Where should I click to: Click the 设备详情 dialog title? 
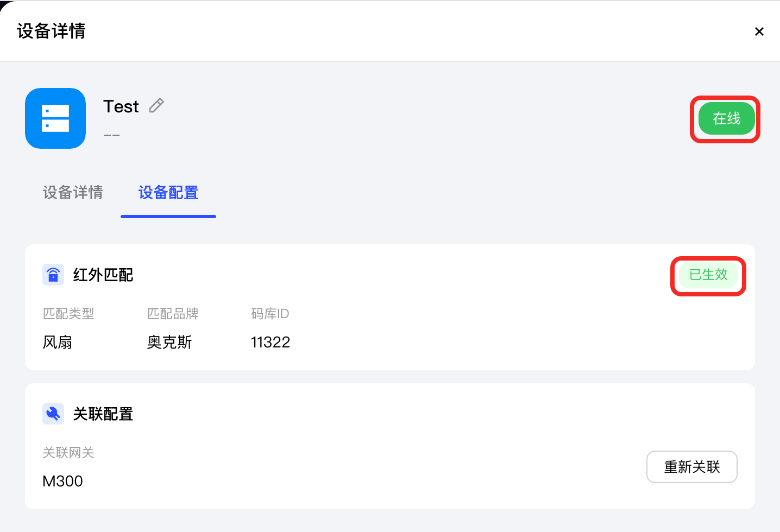tap(51, 31)
